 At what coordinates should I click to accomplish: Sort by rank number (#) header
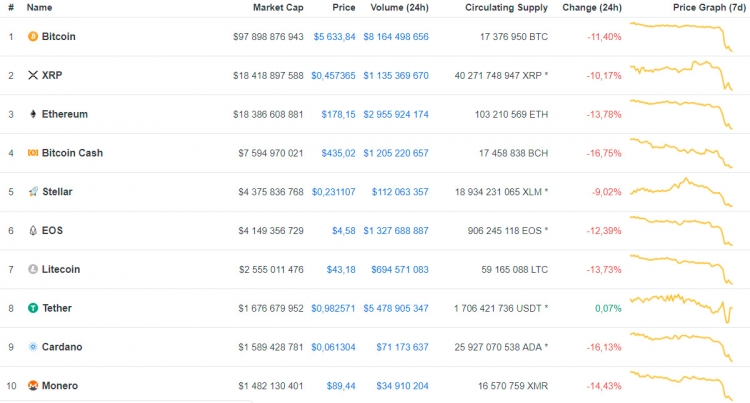tap(11, 7)
